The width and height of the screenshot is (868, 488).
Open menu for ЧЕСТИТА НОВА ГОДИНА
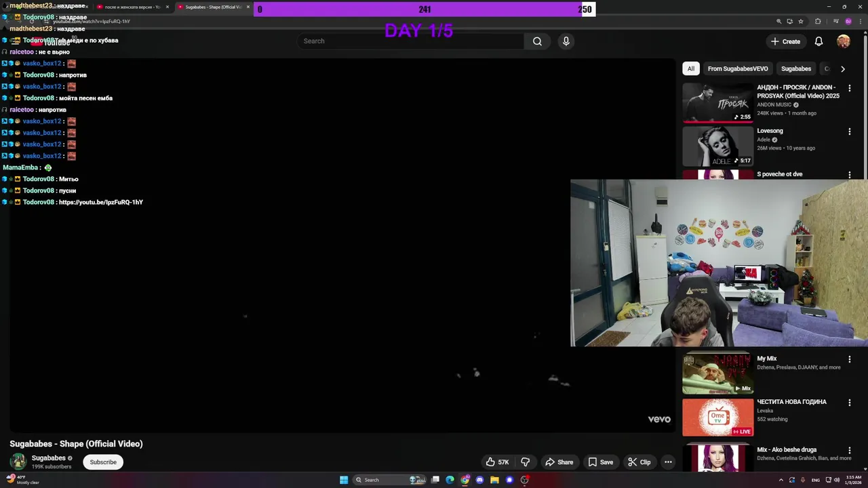coord(849,403)
